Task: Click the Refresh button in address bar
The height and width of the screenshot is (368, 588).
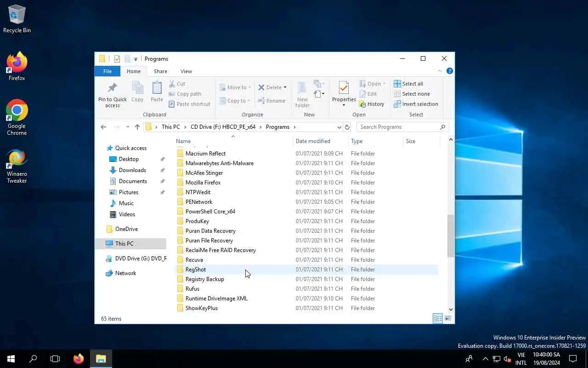Action: 347,127
